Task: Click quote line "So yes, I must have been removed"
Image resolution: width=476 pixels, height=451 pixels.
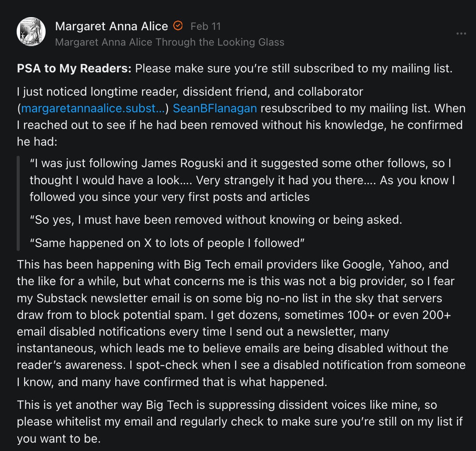Action: pos(216,220)
